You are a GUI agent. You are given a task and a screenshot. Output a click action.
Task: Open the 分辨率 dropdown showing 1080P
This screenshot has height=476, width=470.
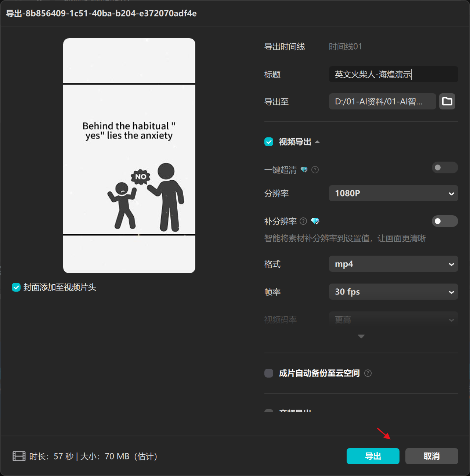[x=393, y=193]
